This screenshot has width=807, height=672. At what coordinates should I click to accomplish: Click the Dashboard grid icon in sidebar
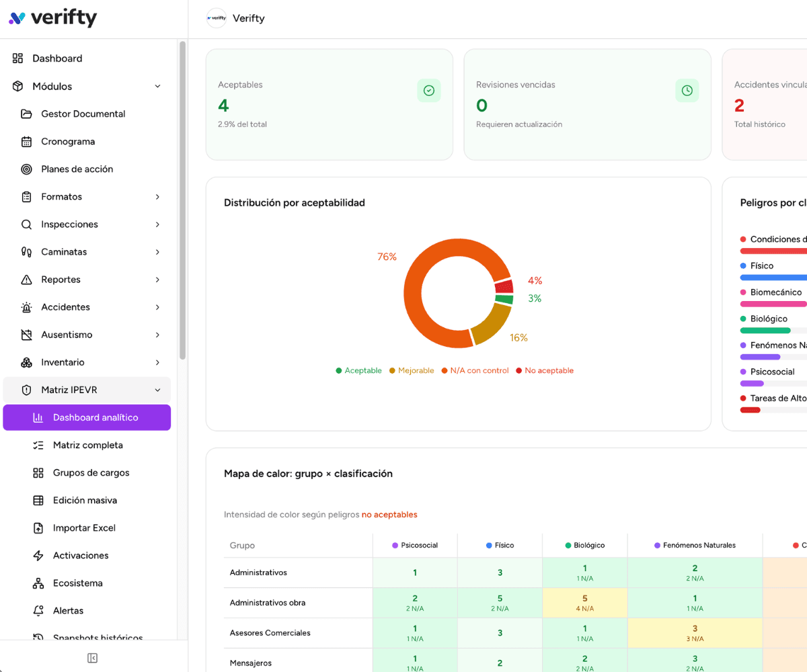pos(18,58)
